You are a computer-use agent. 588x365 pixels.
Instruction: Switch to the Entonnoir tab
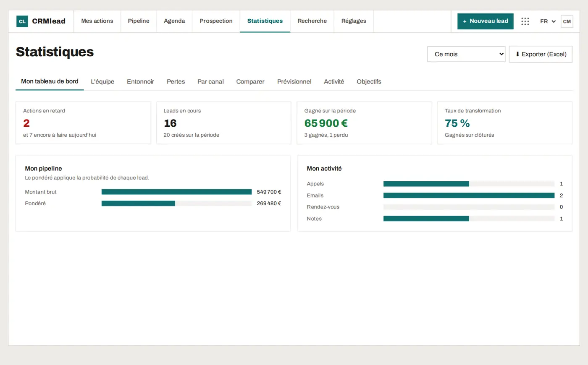coord(140,82)
